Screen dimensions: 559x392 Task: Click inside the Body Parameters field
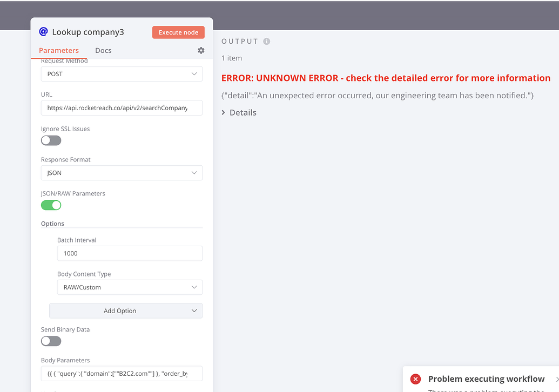click(x=122, y=373)
